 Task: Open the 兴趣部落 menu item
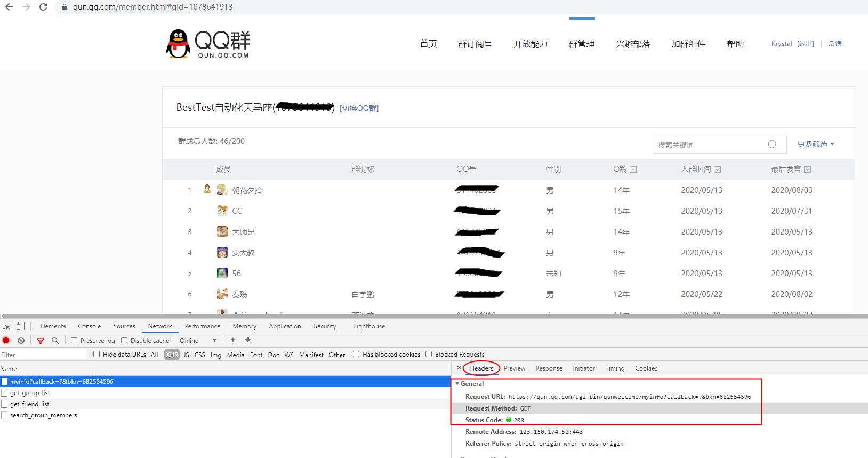(633, 44)
